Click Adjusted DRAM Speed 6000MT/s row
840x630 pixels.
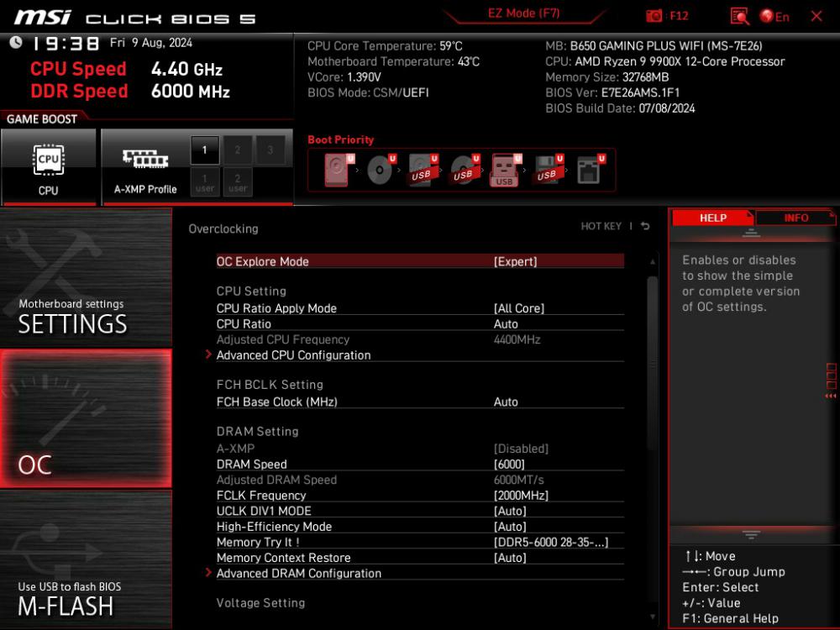coord(420,480)
